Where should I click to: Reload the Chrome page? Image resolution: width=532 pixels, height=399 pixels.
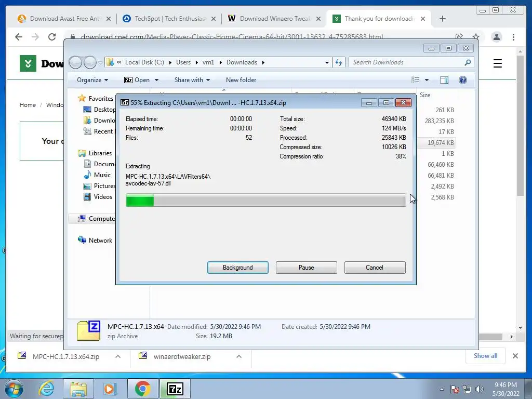[x=52, y=37]
